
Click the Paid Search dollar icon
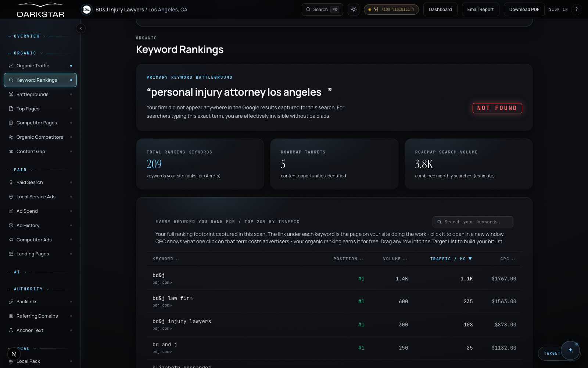11,183
